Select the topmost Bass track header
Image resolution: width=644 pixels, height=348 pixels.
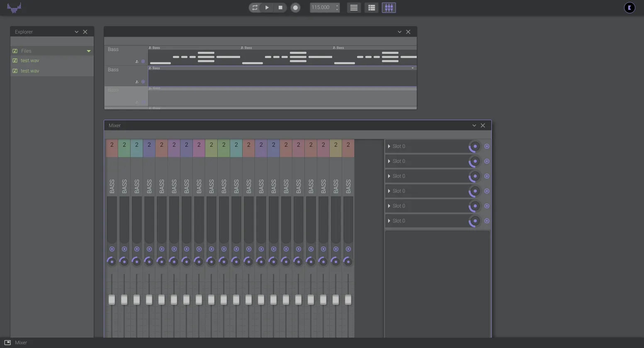coord(126,56)
